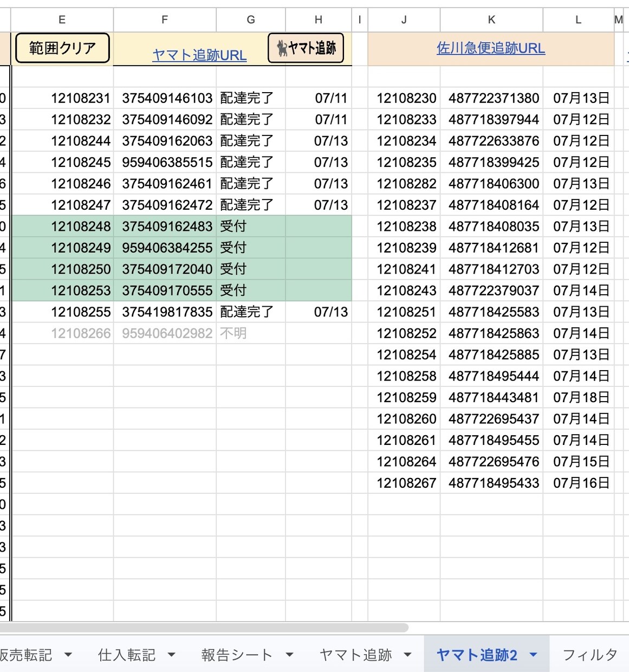Select highlighted tracking number 959406384255

pos(165,248)
